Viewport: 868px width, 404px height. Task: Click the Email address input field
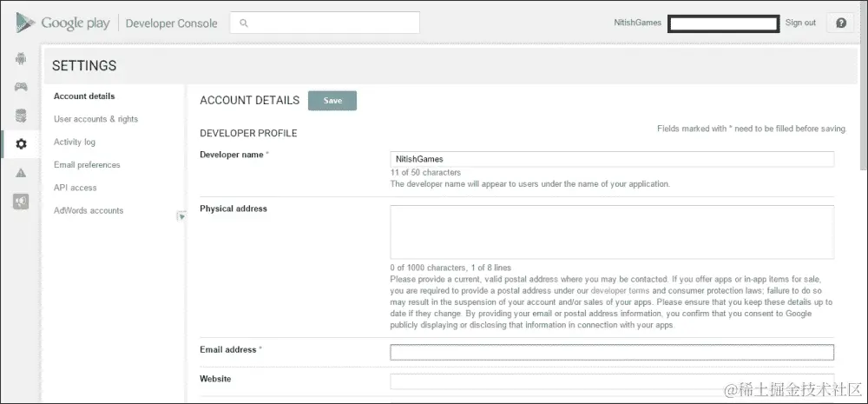[x=612, y=353]
